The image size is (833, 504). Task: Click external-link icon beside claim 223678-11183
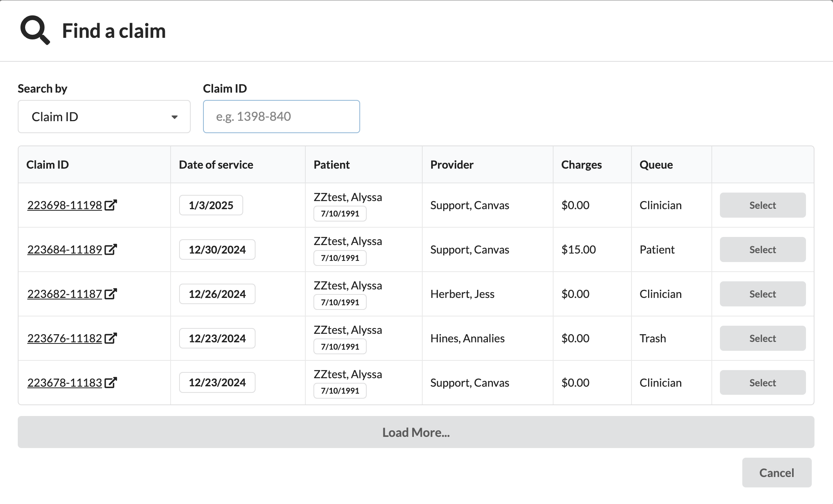click(110, 382)
